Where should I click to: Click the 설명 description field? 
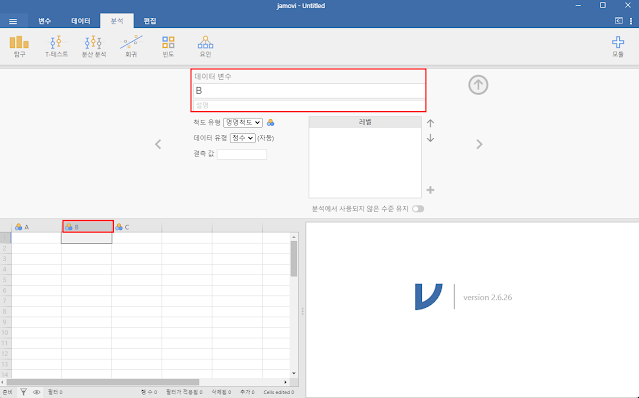click(x=309, y=105)
